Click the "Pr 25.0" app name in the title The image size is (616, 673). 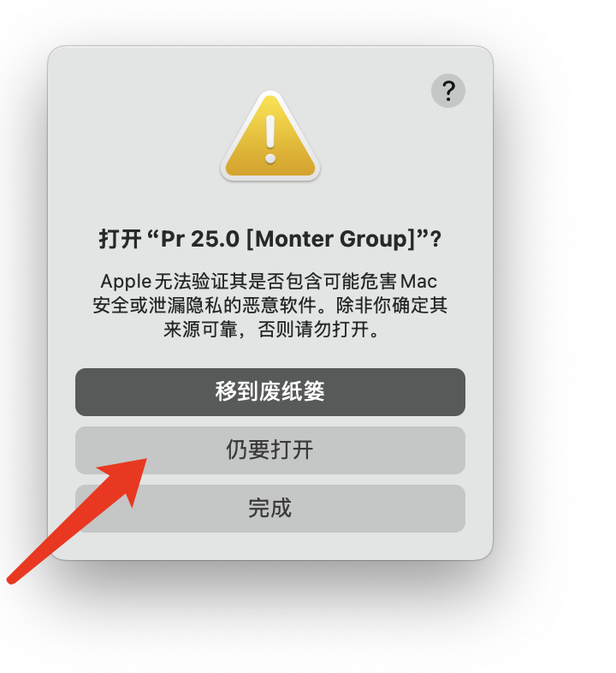coord(200,239)
